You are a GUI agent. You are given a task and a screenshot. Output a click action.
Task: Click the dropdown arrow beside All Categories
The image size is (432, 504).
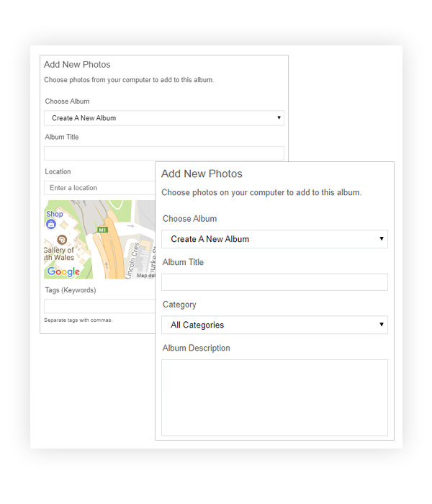point(381,324)
